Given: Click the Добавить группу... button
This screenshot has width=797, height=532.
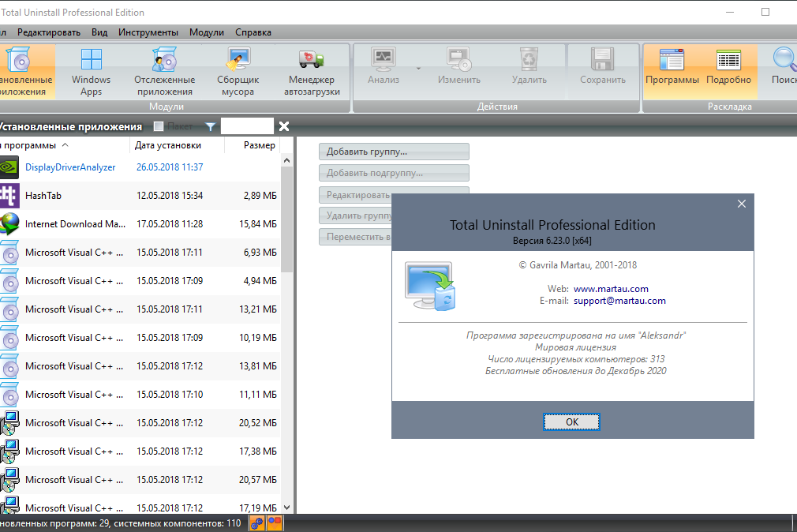Looking at the screenshot, I should click(x=394, y=152).
